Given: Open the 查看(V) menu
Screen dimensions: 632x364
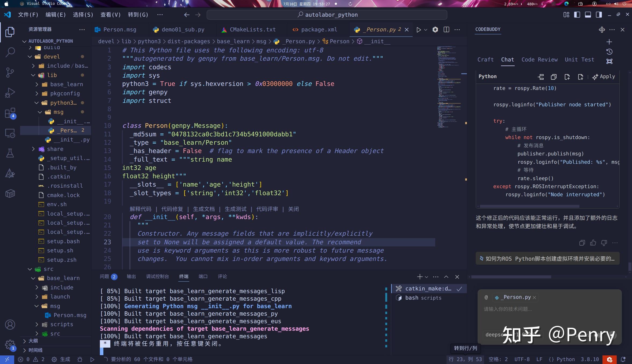Looking at the screenshot, I should point(110,15).
